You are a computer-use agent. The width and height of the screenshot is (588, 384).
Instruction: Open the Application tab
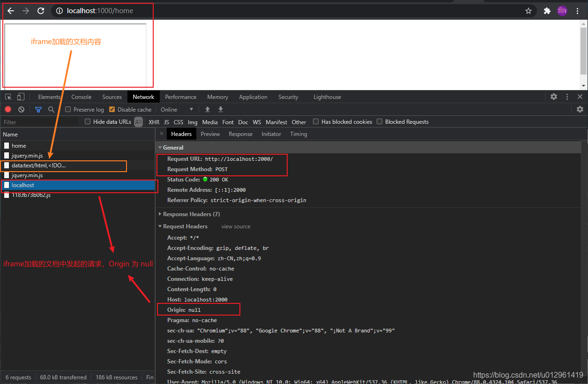click(x=253, y=97)
